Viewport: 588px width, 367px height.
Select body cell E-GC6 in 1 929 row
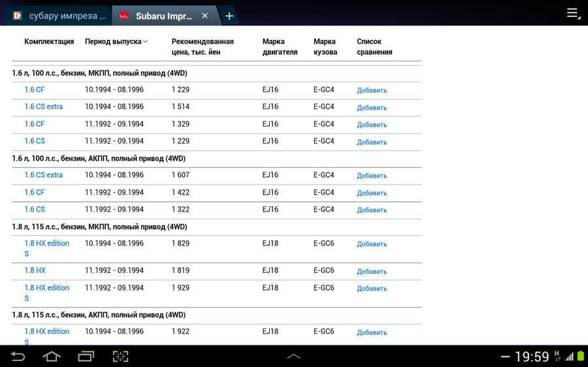323,287
